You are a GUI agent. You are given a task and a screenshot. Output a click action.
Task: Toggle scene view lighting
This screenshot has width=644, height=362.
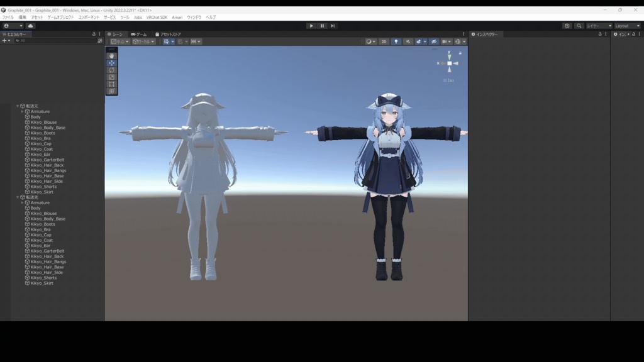pos(397,41)
